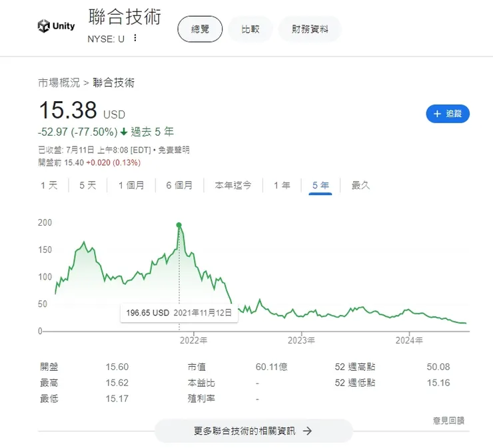Image resolution: width=493 pixels, height=448 pixels.
Task: Open the 財務資料 tab
Action: 310,29
